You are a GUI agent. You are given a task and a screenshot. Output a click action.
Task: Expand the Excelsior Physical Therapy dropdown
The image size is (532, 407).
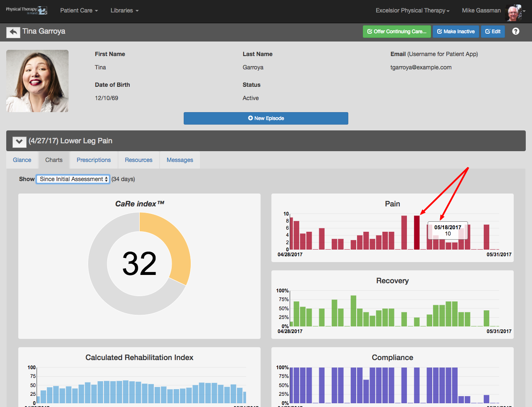[x=412, y=10]
